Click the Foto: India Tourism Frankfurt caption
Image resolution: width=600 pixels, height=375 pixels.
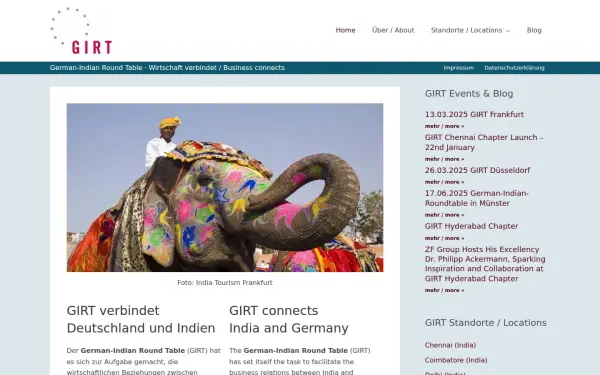point(225,283)
